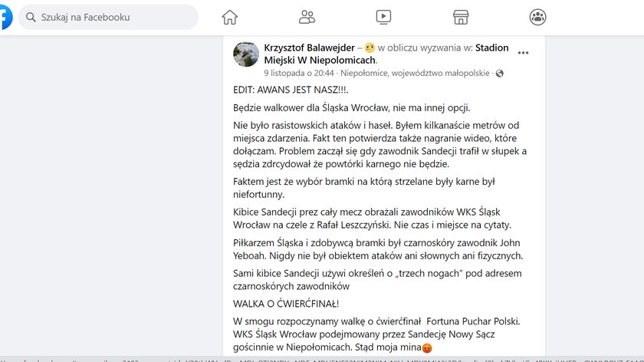Screen dimensions: 644x362
Task: Open the Marketplace storefront icon
Action: click(461, 17)
